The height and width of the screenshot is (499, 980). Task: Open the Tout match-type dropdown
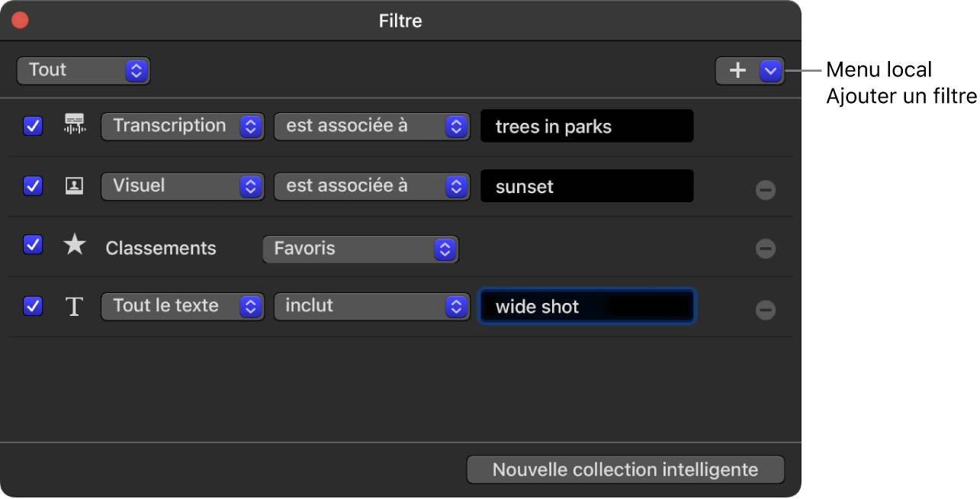click(x=83, y=70)
